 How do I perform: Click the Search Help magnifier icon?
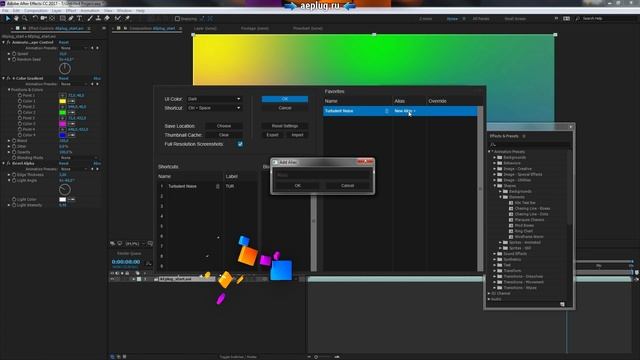tap(578, 19)
